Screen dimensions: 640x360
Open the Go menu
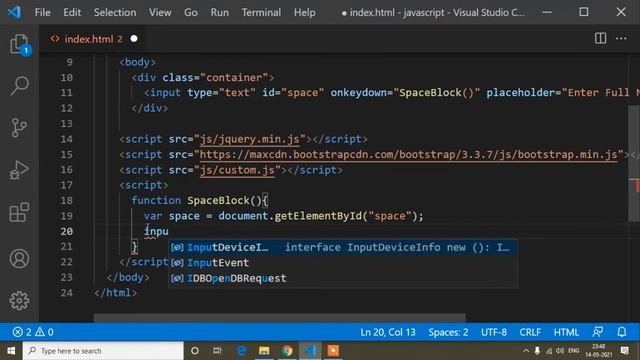pyautogui.click(x=191, y=12)
